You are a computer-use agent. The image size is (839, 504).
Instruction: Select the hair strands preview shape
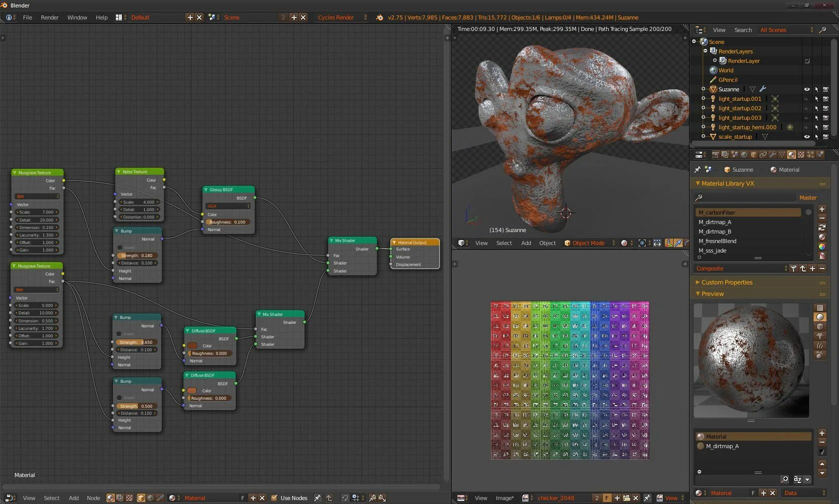[820, 345]
